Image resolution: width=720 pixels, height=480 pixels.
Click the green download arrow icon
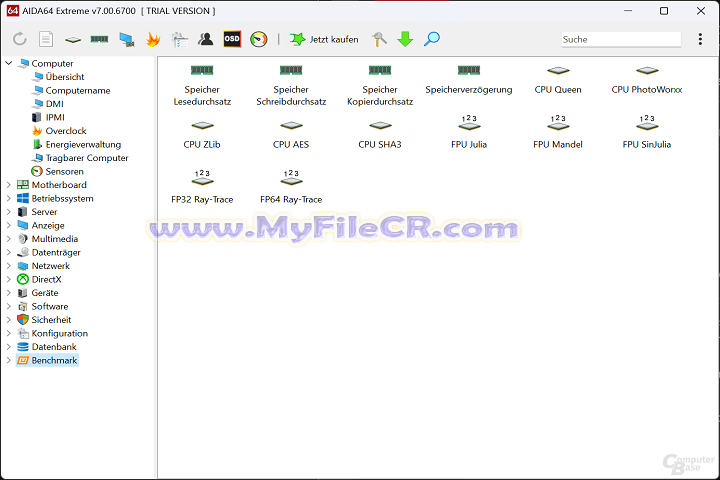point(405,40)
